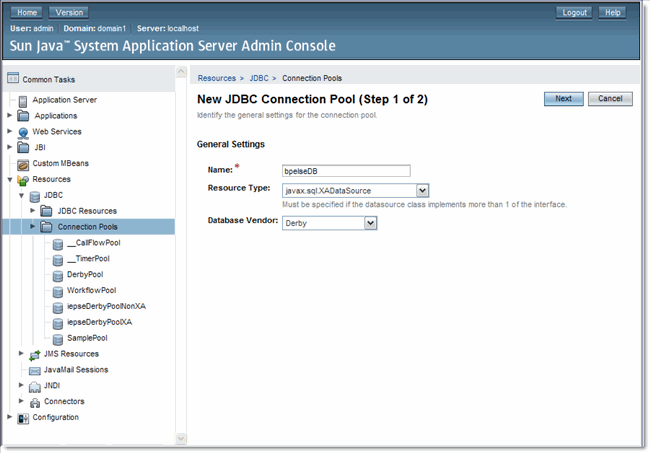
Task: Click the JDBC database icon
Action: click(35, 196)
